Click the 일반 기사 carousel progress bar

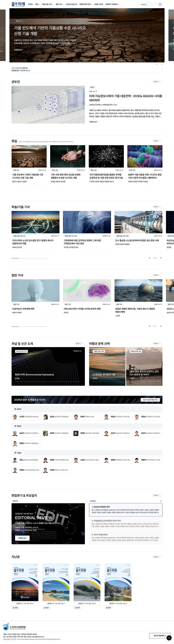[29, 326]
